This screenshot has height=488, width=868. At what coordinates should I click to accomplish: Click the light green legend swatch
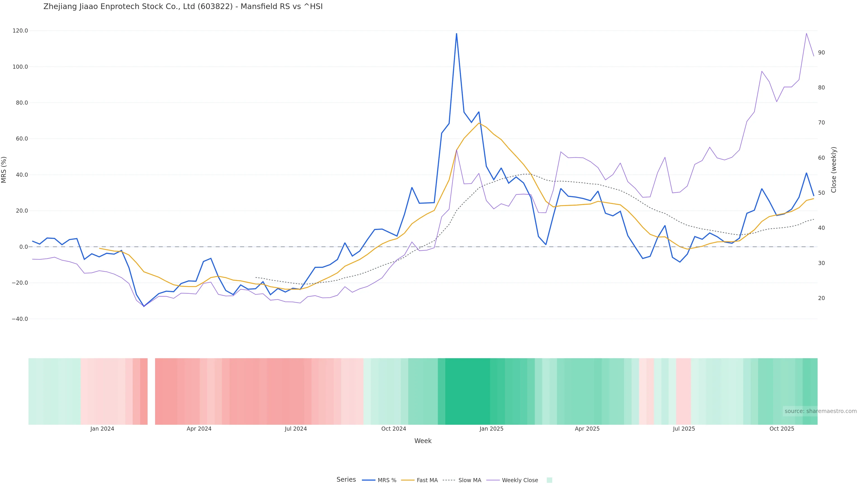549,480
